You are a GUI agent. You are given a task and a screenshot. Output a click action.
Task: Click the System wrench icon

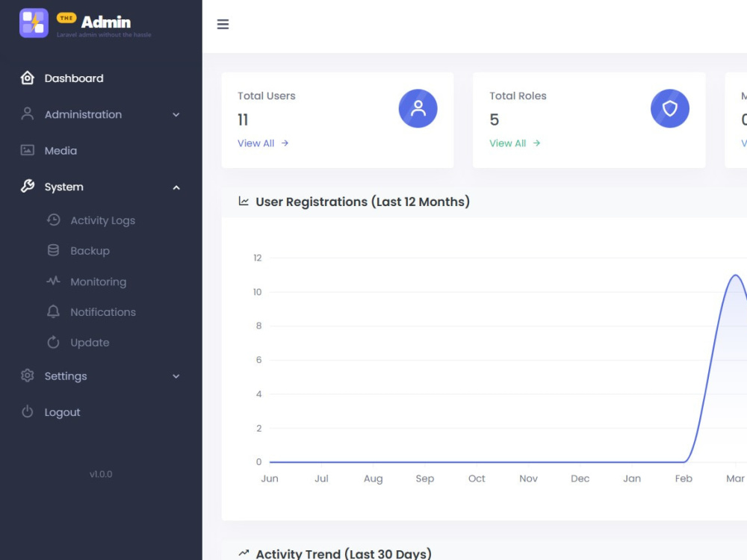pos(27,186)
